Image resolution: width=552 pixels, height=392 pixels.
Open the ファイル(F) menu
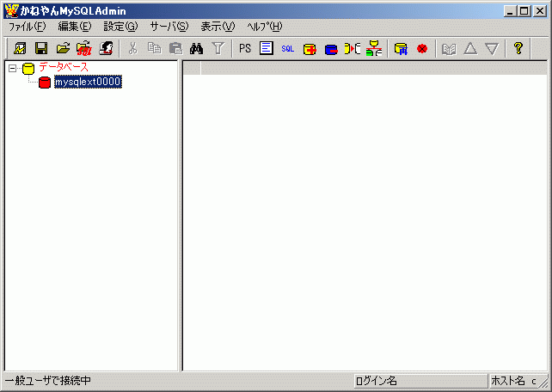click(x=28, y=27)
